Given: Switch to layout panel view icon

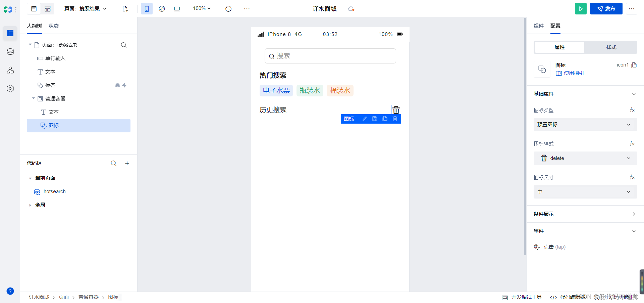Looking at the screenshot, I should tap(48, 9).
